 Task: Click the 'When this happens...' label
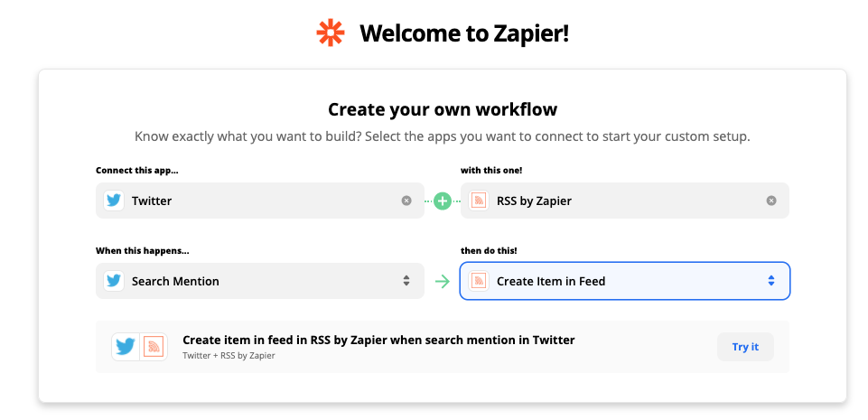143,251
